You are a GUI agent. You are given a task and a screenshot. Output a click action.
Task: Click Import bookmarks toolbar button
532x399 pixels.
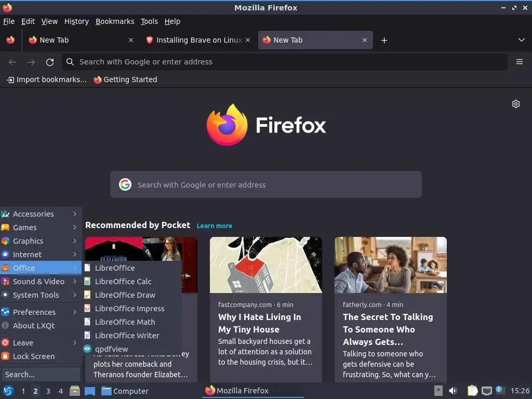coord(47,79)
